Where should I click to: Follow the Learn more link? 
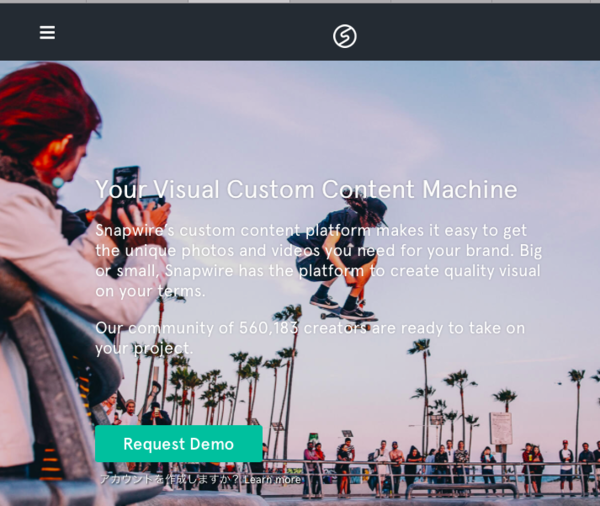[272, 480]
